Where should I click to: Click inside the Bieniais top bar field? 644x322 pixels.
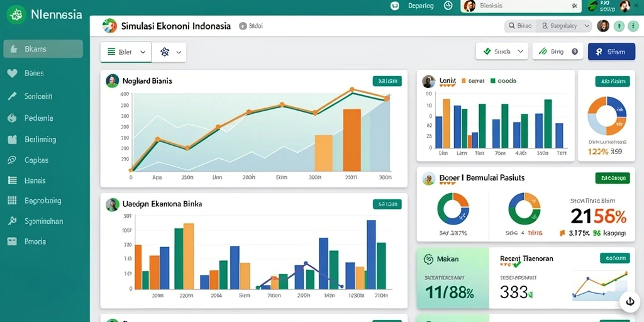[521, 6]
